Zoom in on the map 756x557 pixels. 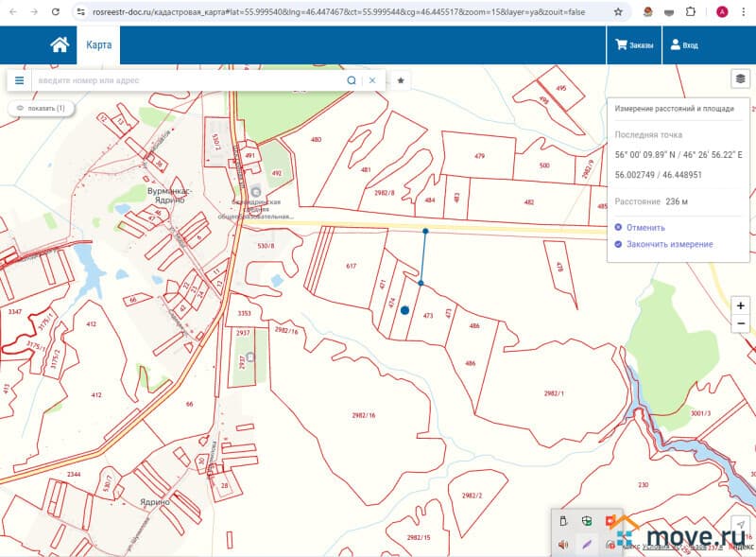741,305
